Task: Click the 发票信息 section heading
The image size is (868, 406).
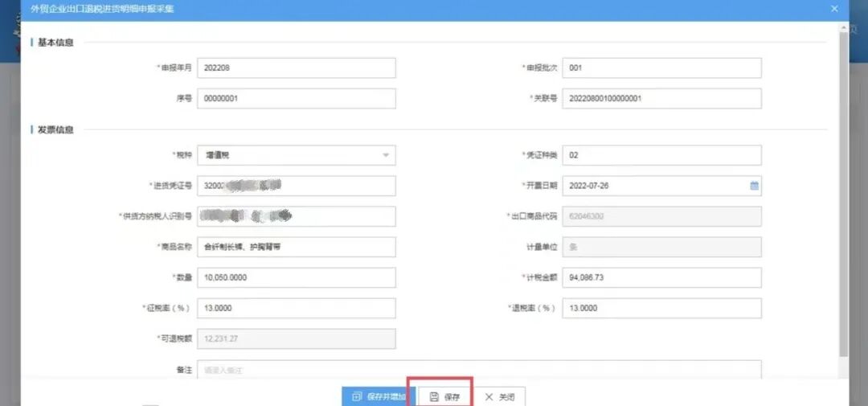Action: 55,130
